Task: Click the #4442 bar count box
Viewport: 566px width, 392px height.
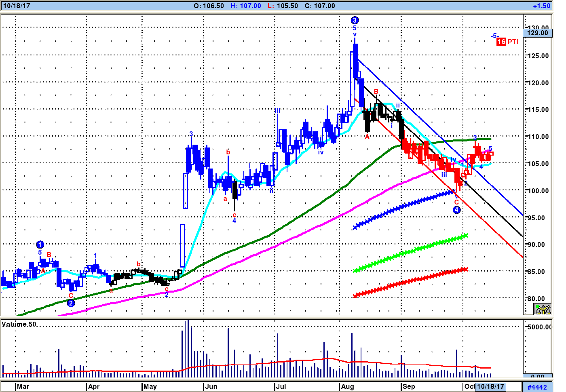Action: pos(537,387)
